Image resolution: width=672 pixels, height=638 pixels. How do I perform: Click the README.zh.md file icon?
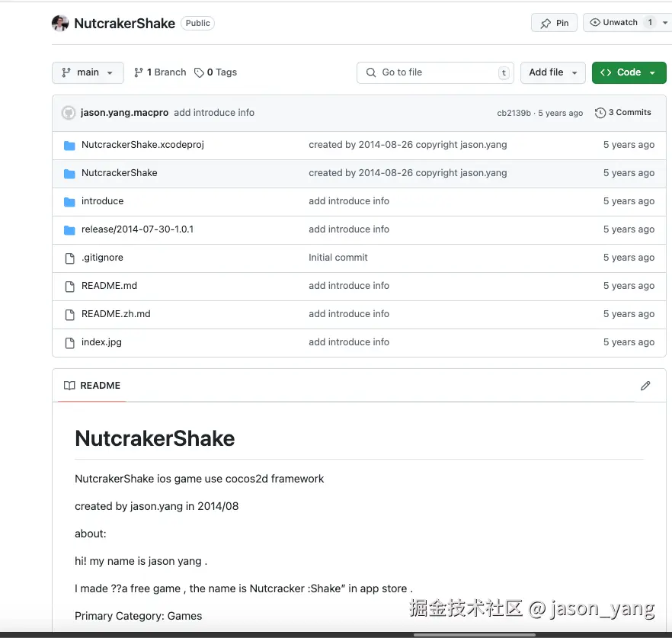tap(69, 315)
